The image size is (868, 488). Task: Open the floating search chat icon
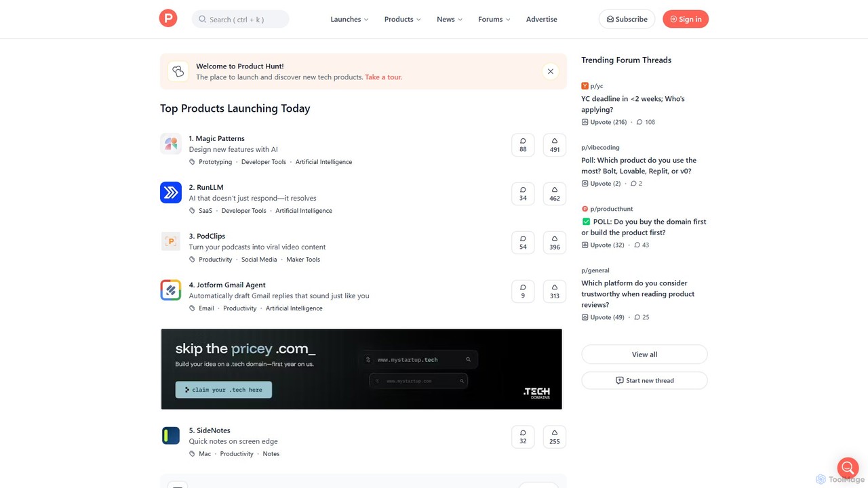click(x=848, y=468)
